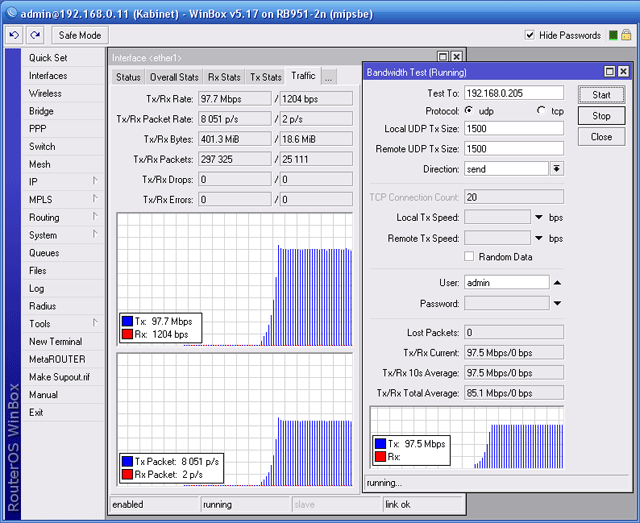Click the Redo arrow icon
Viewport: 640px width, 523px height.
pos(36,35)
